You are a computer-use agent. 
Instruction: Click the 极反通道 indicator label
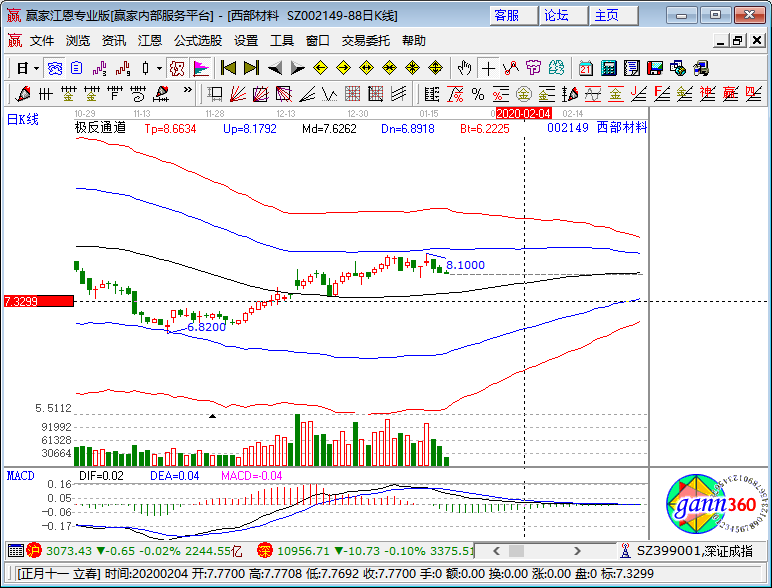100,128
